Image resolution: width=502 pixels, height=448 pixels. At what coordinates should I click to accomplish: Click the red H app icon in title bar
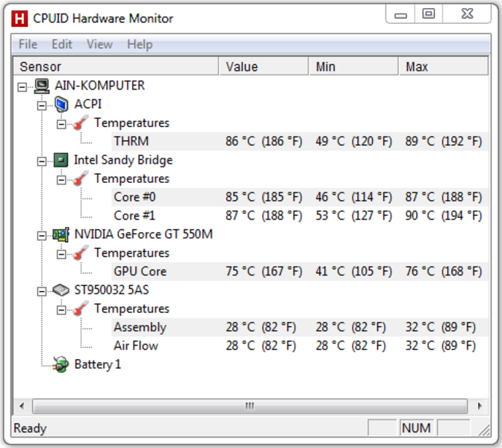[x=19, y=19]
